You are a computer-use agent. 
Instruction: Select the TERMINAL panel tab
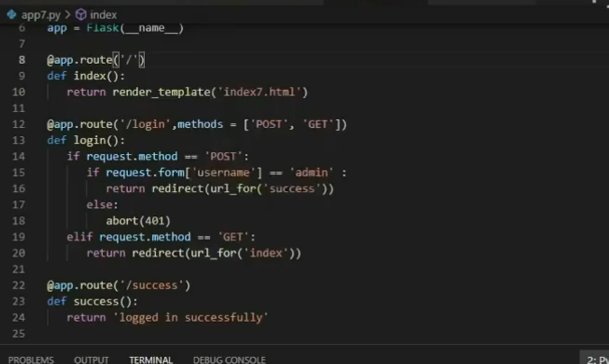coord(150,359)
